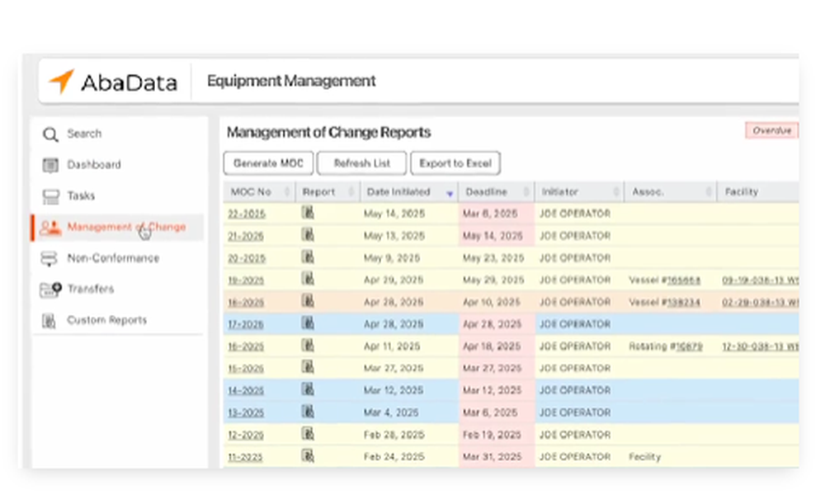Open the report icon for MOC 22-2025

(309, 214)
